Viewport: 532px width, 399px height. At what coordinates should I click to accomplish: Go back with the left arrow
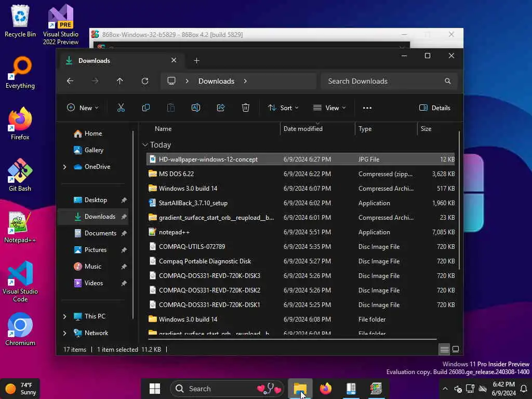pyautogui.click(x=70, y=81)
